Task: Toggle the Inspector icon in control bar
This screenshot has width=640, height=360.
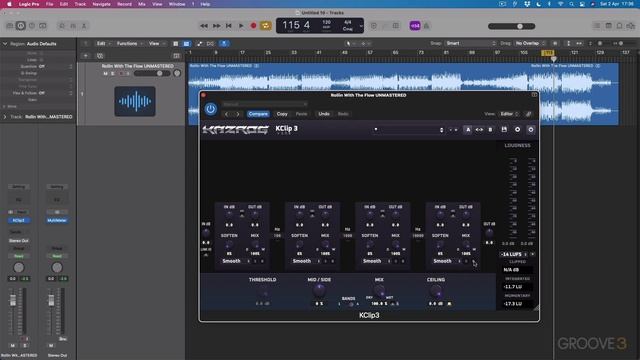Action: pos(20,26)
